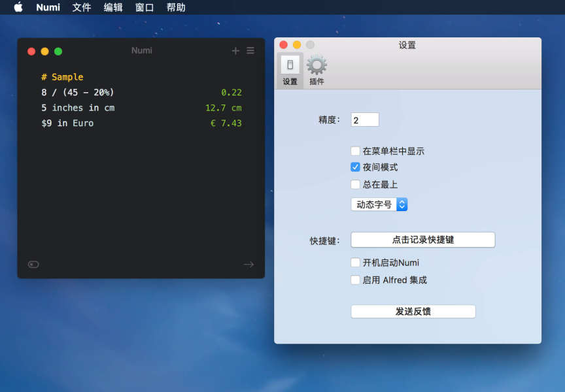Minimize the Numi calculator window
The height and width of the screenshot is (392, 565).
pos(44,52)
